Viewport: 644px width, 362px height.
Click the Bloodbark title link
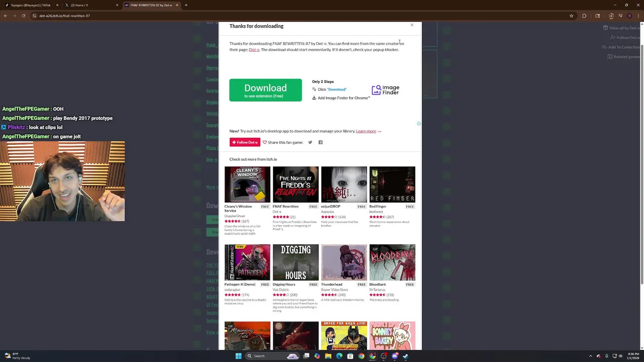tap(377, 285)
